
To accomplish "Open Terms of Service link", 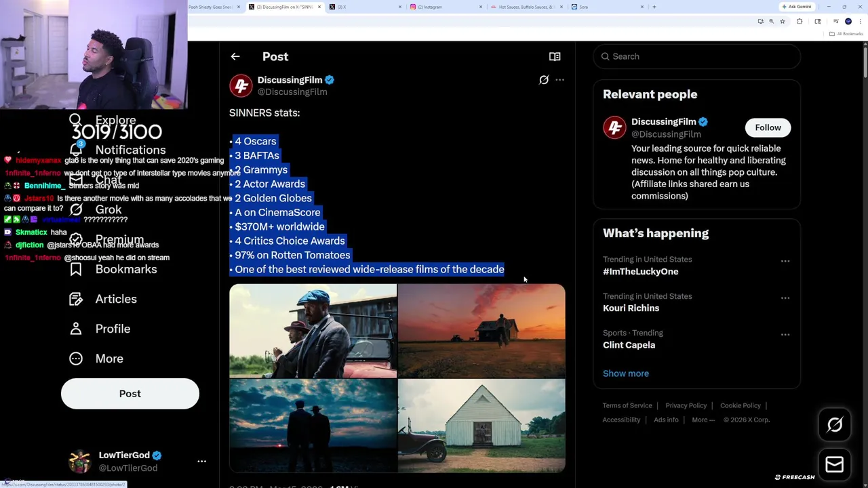I will point(627,405).
